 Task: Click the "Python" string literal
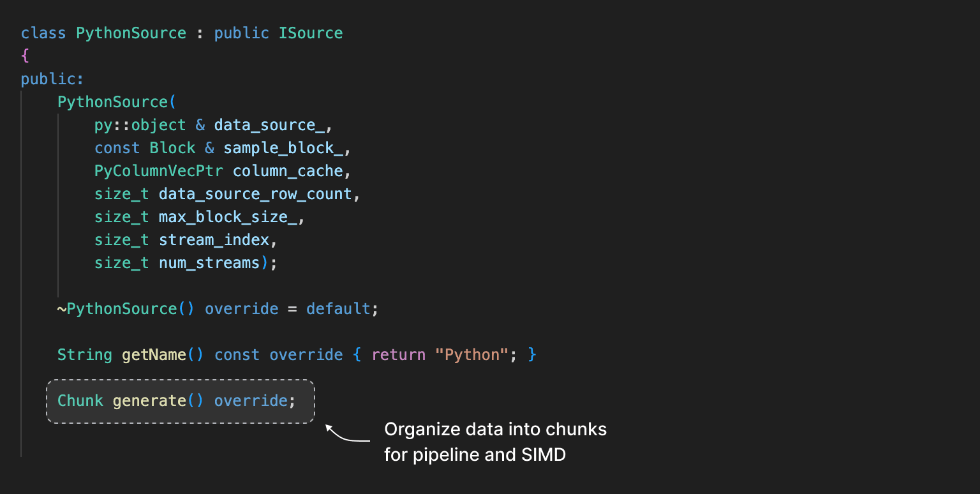pos(471,355)
